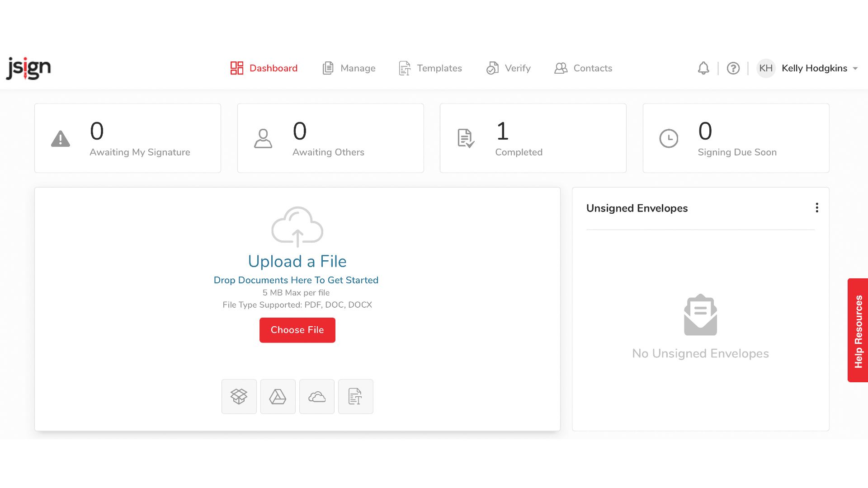Open the Unsigned Envelopes three-dot menu
This screenshot has height=488, width=868.
pos(816,208)
